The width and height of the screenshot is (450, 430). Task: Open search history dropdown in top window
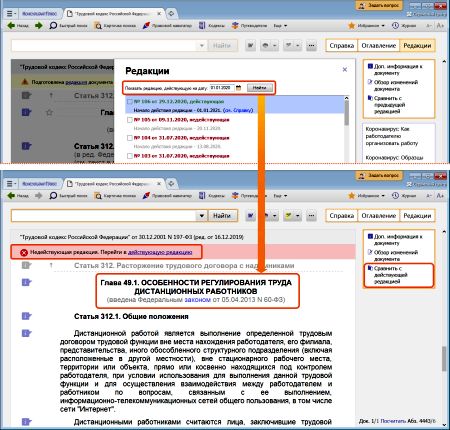click(x=201, y=46)
